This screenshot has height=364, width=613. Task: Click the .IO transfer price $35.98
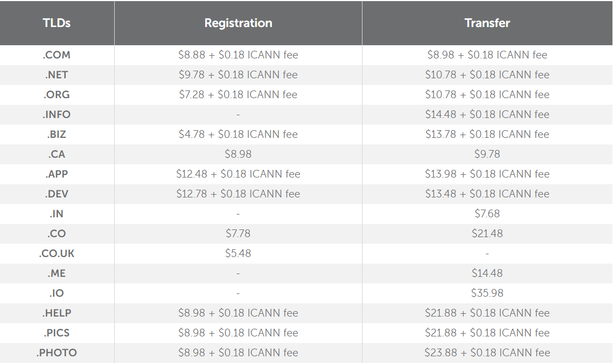point(487,293)
